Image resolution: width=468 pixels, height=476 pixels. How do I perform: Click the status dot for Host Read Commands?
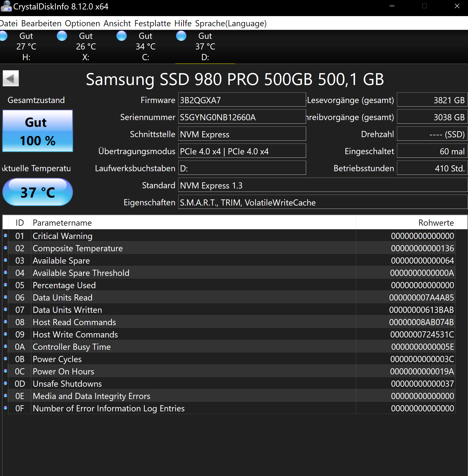(5, 322)
